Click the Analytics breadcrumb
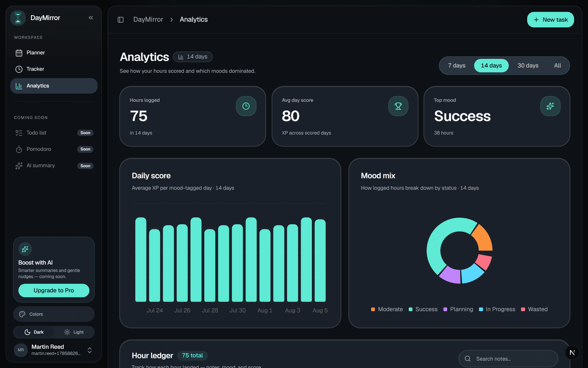This screenshot has width=588, height=368. (x=194, y=19)
